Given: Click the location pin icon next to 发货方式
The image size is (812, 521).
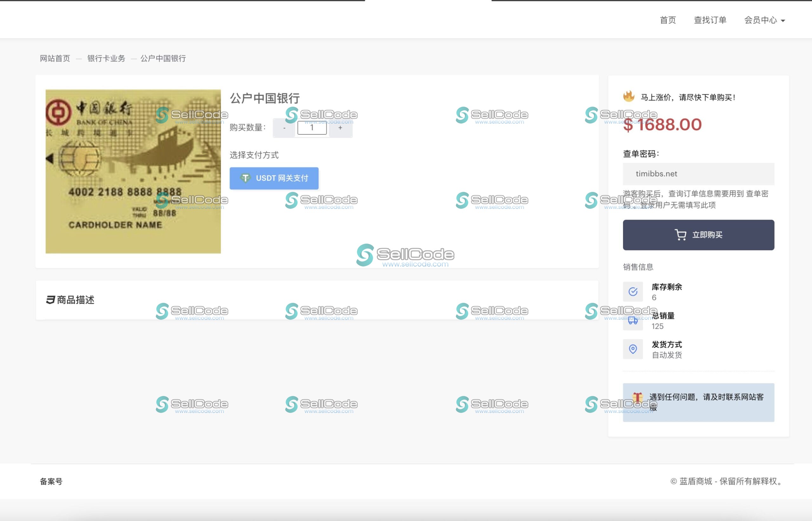Looking at the screenshot, I should [632, 349].
